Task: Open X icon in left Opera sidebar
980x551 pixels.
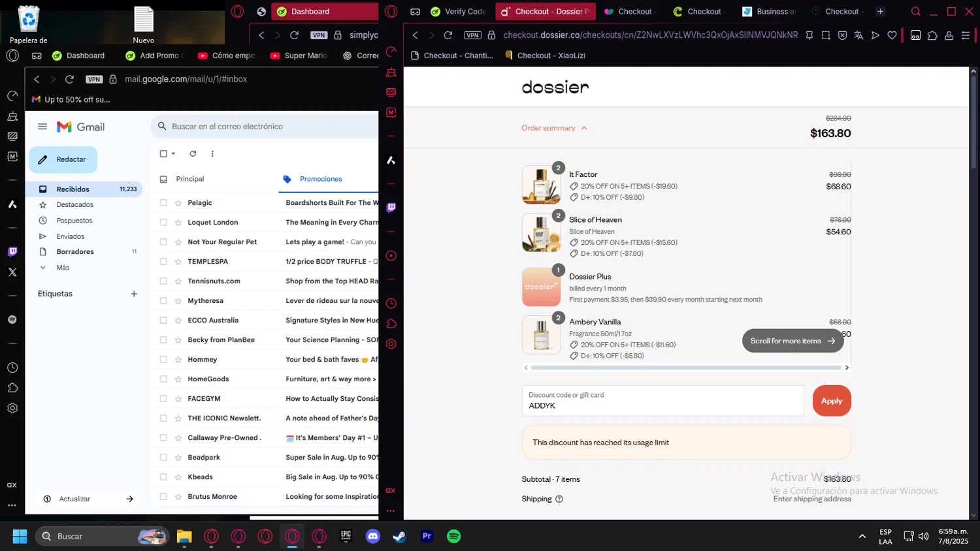Action: pos(12,272)
